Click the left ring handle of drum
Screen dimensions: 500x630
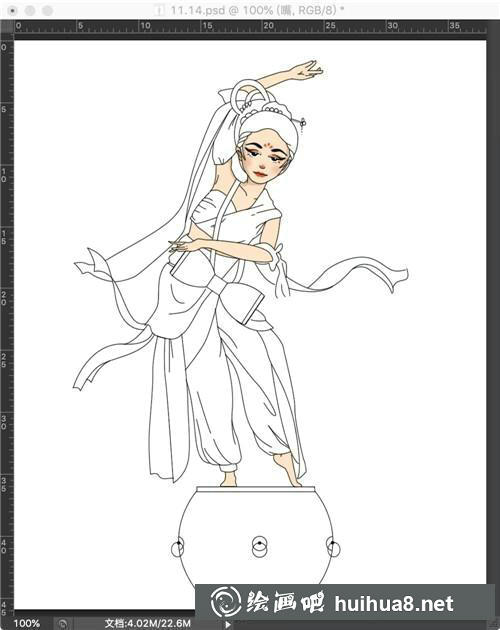click(178, 546)
